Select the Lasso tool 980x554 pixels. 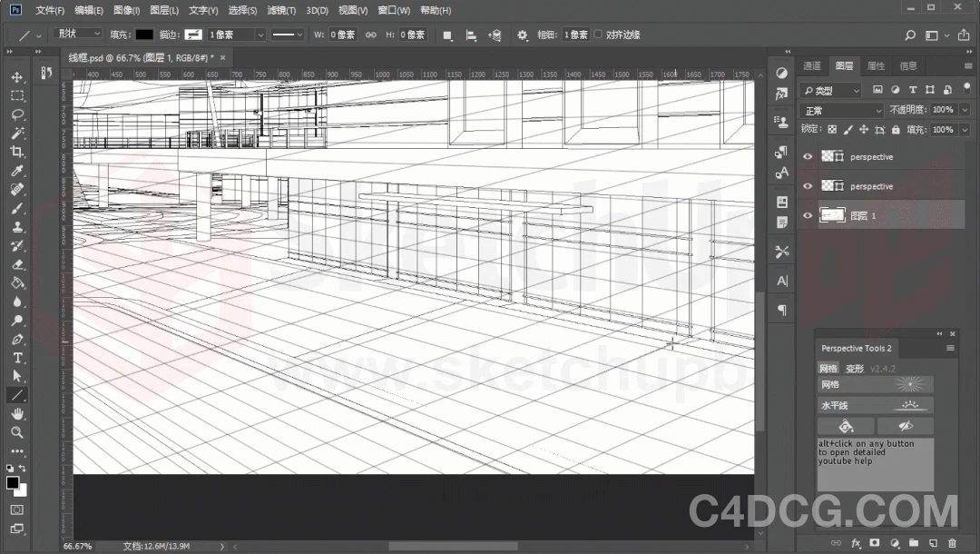(x=18, y=114)
